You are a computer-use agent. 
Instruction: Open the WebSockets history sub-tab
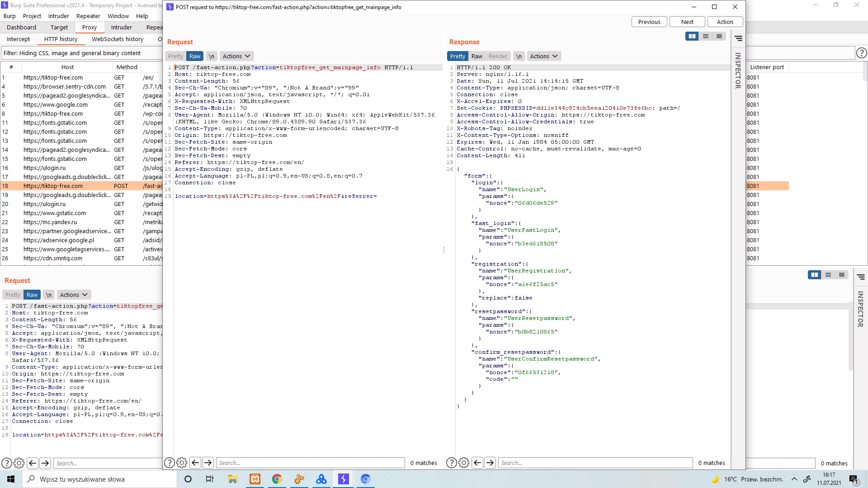118,39
